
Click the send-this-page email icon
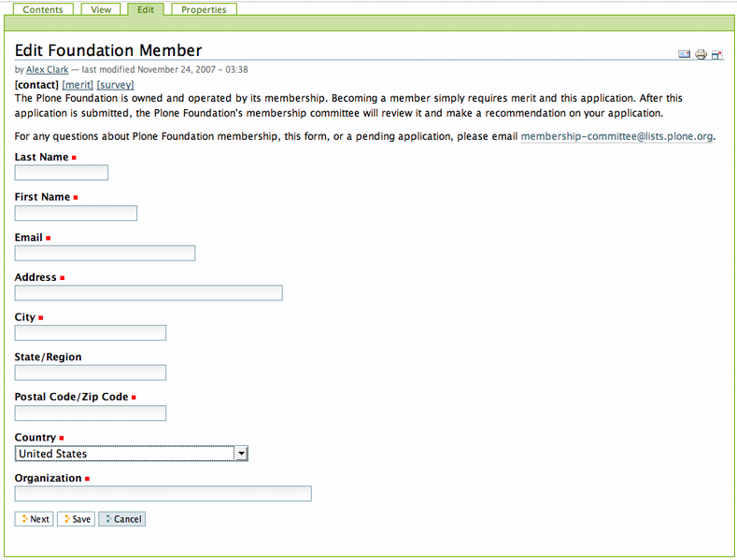point(685,54)
